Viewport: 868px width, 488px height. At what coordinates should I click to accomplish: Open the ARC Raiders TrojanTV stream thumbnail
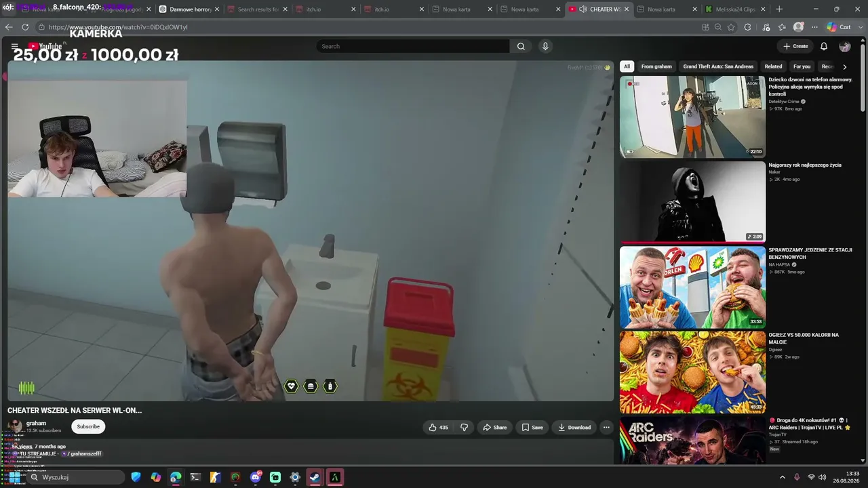tap(692, 441)
